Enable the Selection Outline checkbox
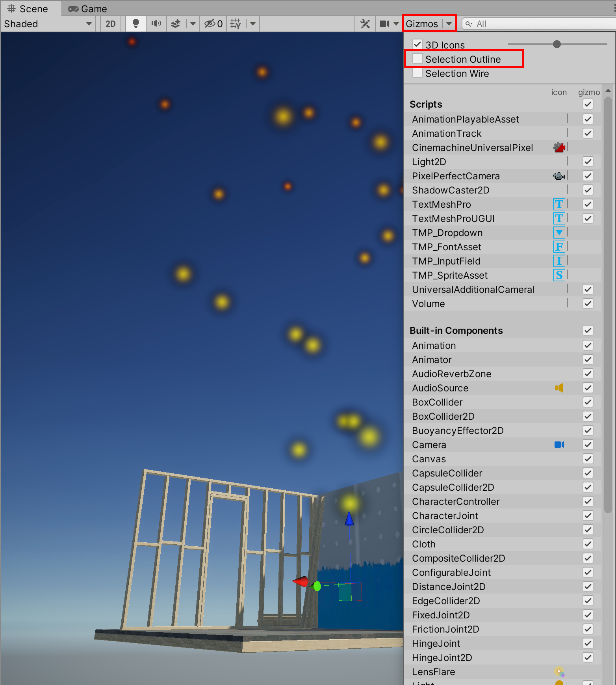 coord(417,59)
